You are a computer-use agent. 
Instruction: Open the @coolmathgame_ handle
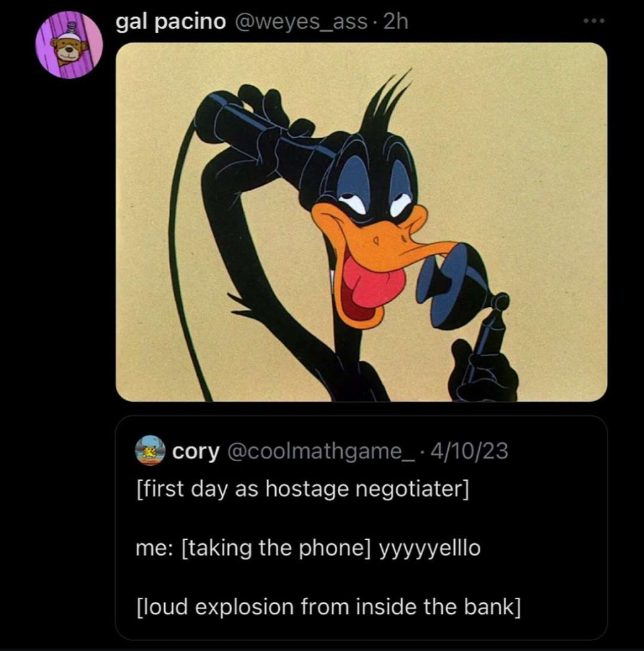click(321, 451)
